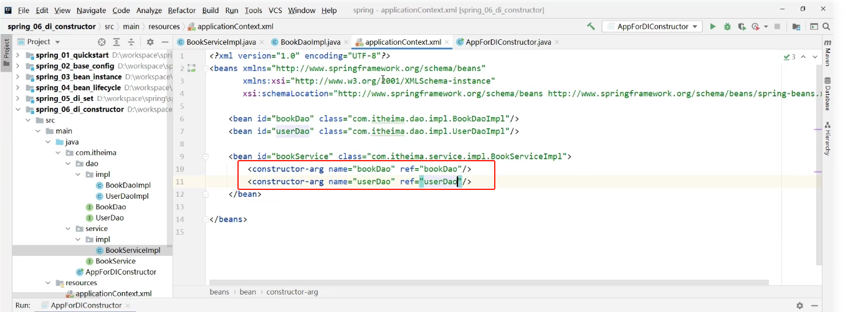
Task: Collapse the com.itheima package node
Action: pos(58,153)
